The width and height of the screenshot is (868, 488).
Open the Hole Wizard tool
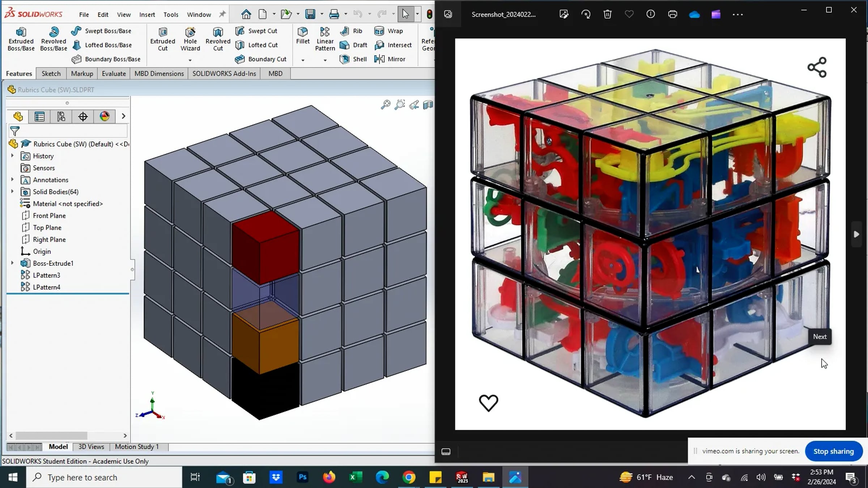[190, 39]
